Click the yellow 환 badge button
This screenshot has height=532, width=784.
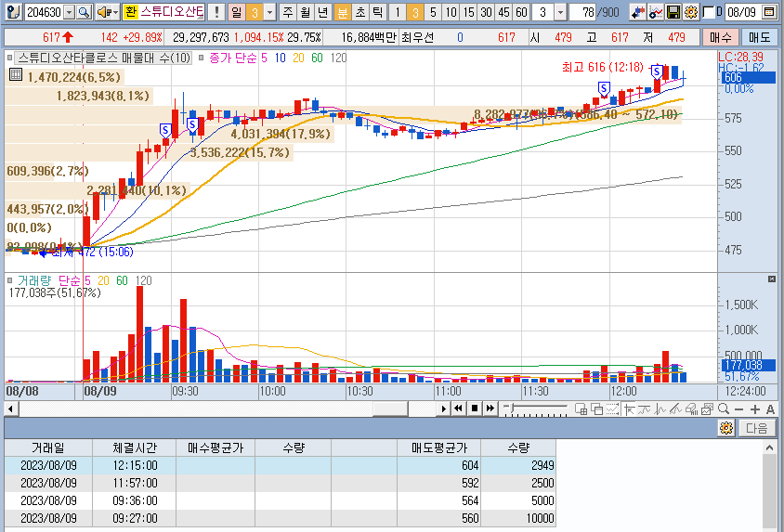click(x=130, y=12)
